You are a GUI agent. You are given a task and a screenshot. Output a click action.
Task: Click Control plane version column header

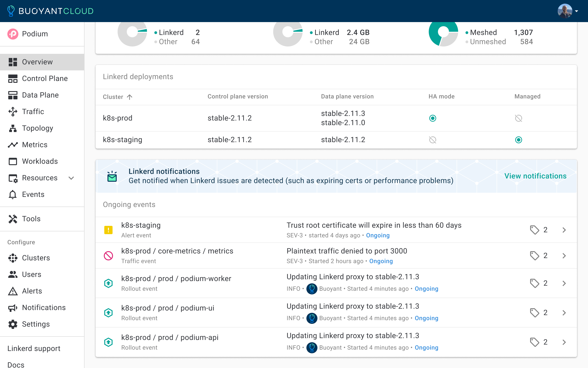[x=238, y=97]
